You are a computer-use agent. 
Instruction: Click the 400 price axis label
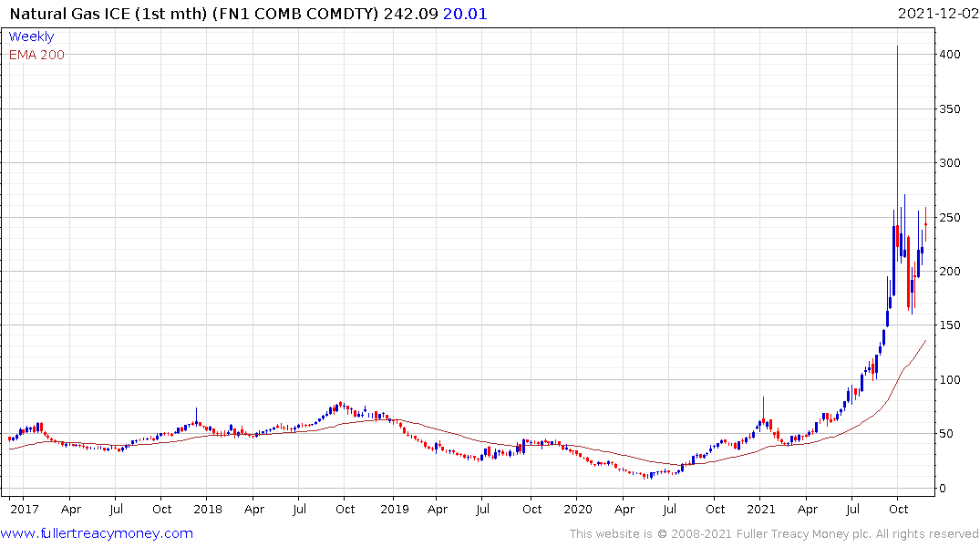tap(950, 55)
